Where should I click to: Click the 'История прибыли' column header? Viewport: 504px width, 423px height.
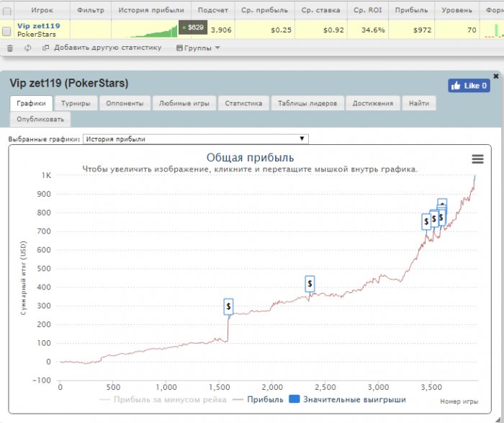[151, 10]
